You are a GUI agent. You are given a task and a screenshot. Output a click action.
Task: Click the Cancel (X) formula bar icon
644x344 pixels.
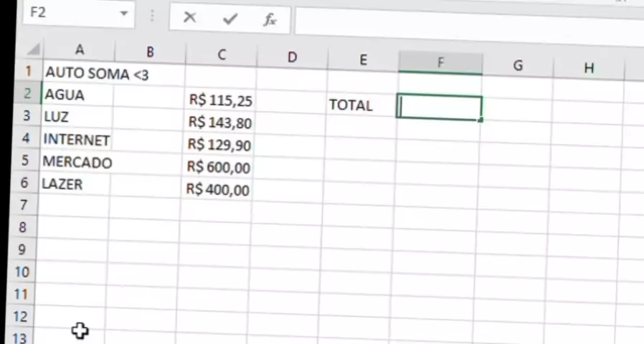point(189,18)
